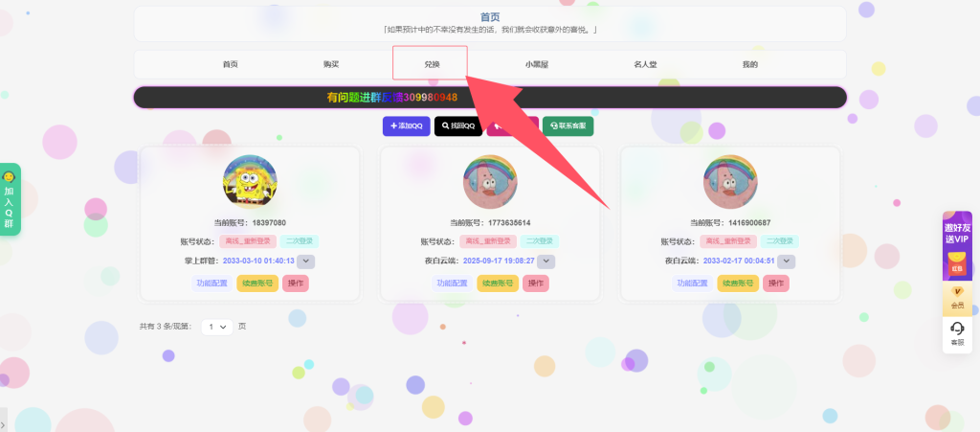Click account number text 1773635614
The height and width of the screenshot is (432, 980).
(509, 223)
